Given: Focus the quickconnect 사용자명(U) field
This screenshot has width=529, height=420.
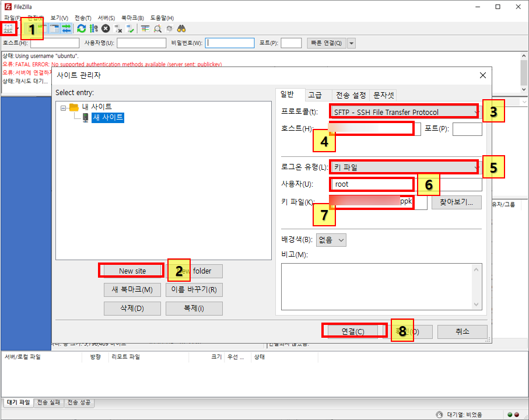Looking at the screenshot, I should tap(142, 43).
